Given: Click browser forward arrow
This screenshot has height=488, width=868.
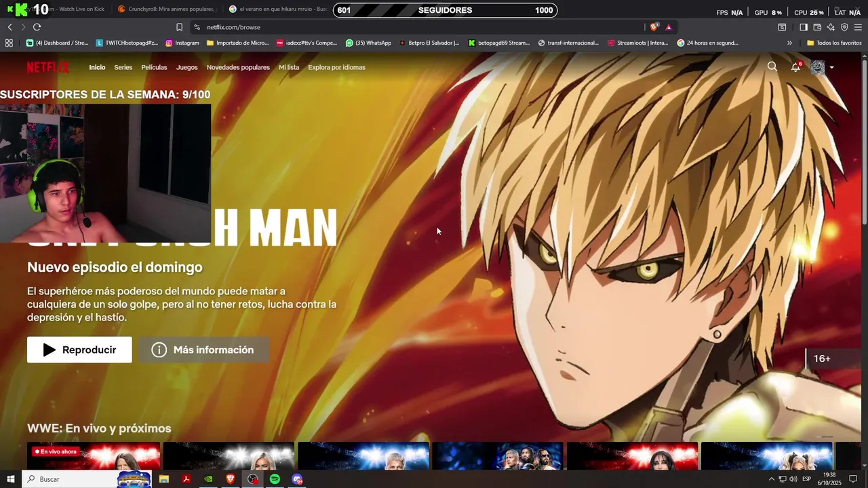Looking at the screenshot, I should tap(23, 27).
